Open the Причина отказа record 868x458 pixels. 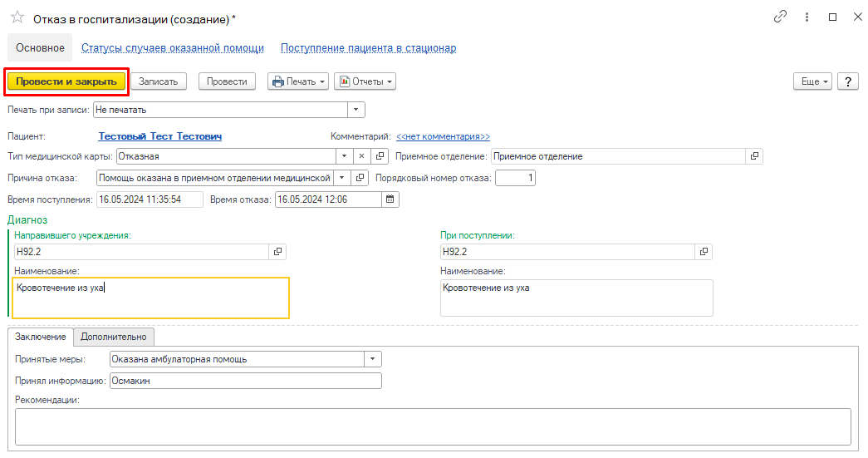click(360, 178)
